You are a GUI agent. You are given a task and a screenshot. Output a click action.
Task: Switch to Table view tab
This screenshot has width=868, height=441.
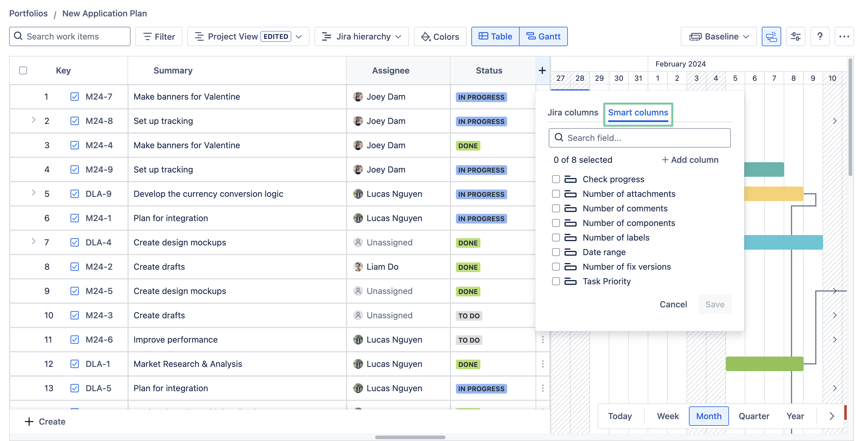pos(495,36)
